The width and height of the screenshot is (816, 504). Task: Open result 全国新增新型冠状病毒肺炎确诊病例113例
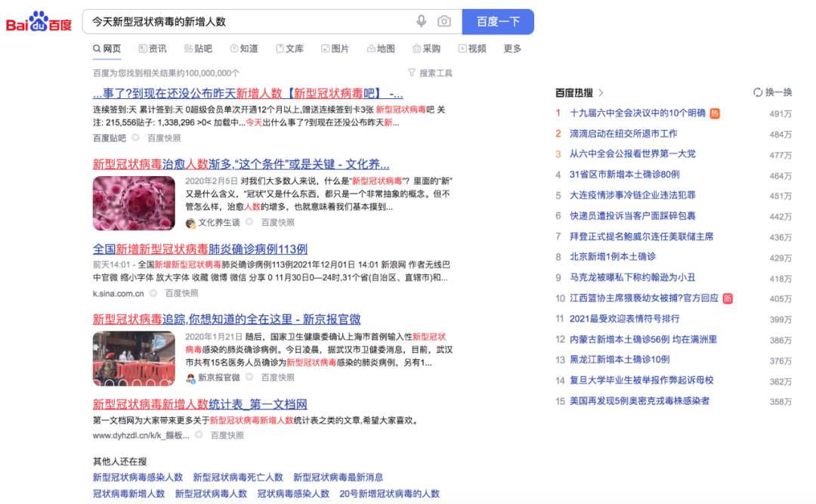(x=200, y=249)
